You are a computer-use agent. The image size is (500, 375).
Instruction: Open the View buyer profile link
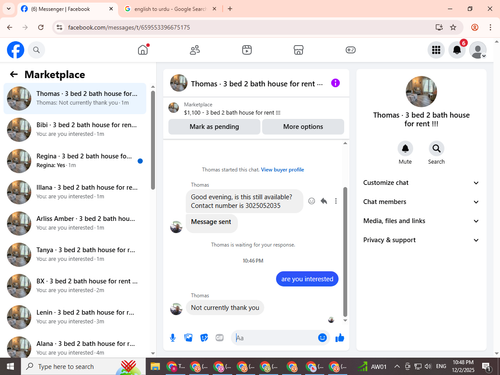point(282,170)
